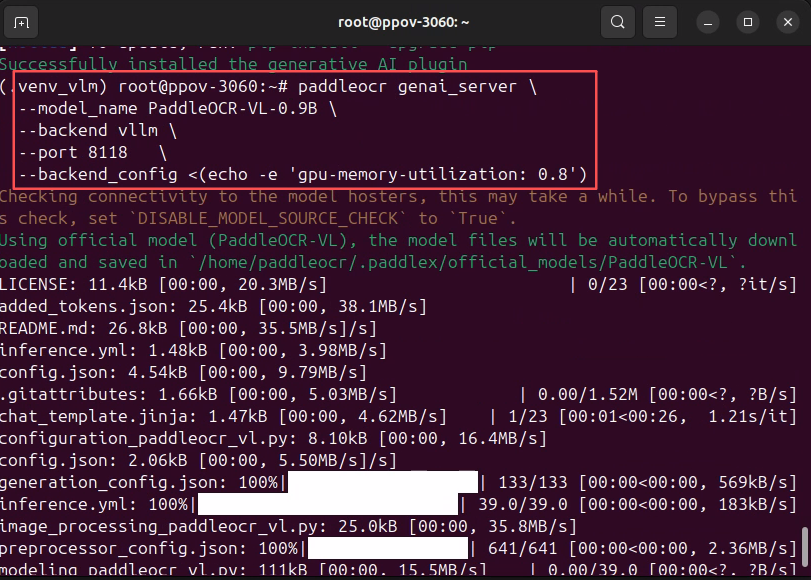Image resolution: width=811 pixels, height=580 pixels.
Task: Click the '--backend vllm' line
Action: [x=98, y=130]
